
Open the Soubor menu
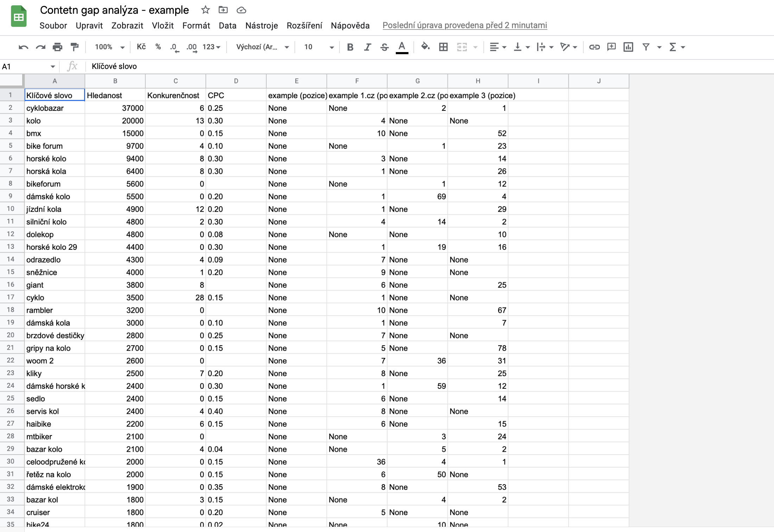(x=53, y=26)
